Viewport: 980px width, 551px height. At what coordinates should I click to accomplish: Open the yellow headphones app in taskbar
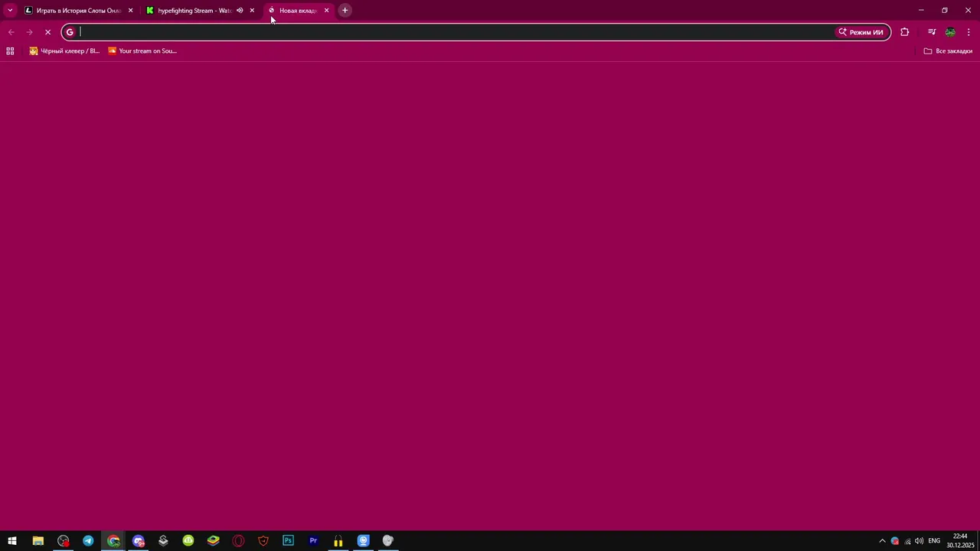click(338, 541)
